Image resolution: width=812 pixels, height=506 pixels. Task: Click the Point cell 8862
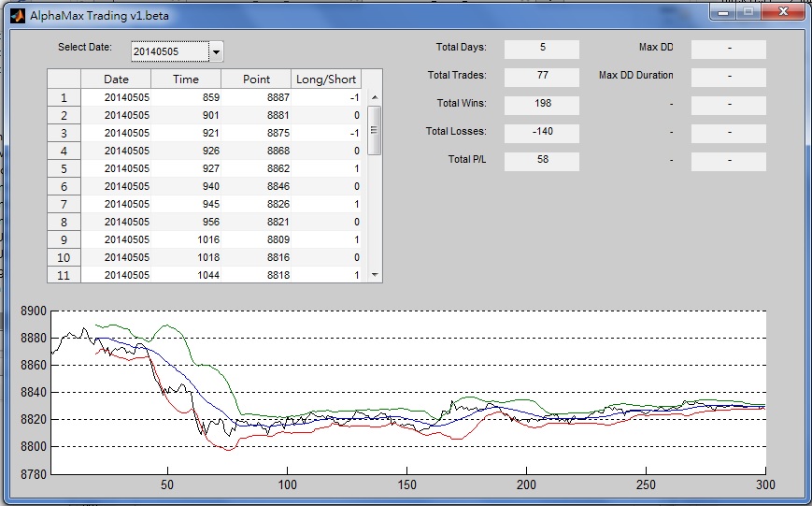point(256,168)
